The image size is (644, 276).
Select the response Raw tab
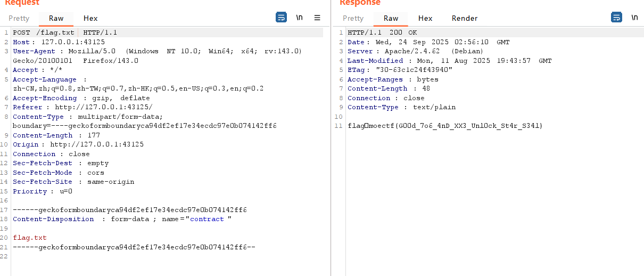391,18
